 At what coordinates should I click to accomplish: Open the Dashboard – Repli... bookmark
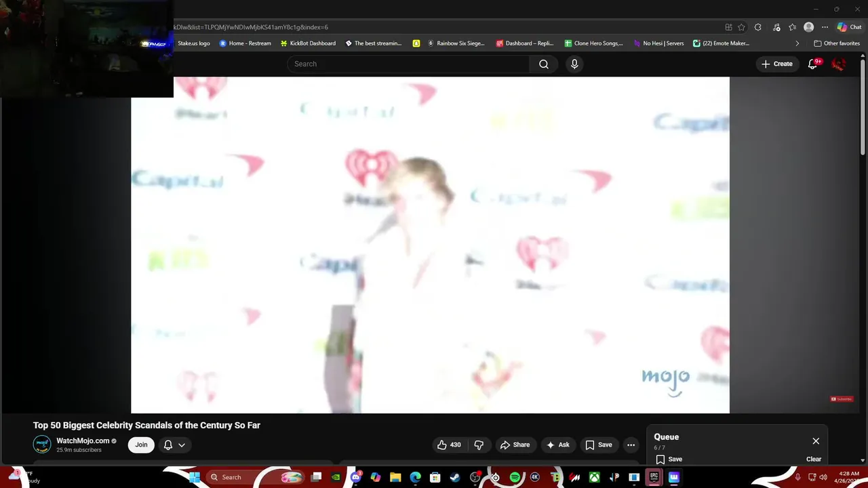(525, 43)
